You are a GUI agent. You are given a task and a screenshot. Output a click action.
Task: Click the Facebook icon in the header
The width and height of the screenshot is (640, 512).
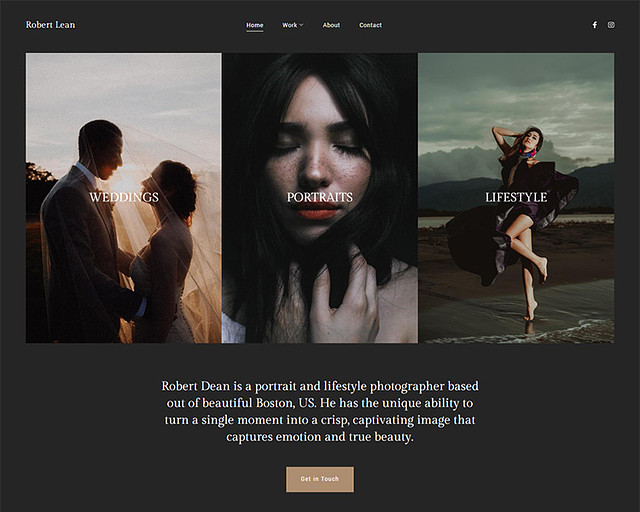(594, 25)
